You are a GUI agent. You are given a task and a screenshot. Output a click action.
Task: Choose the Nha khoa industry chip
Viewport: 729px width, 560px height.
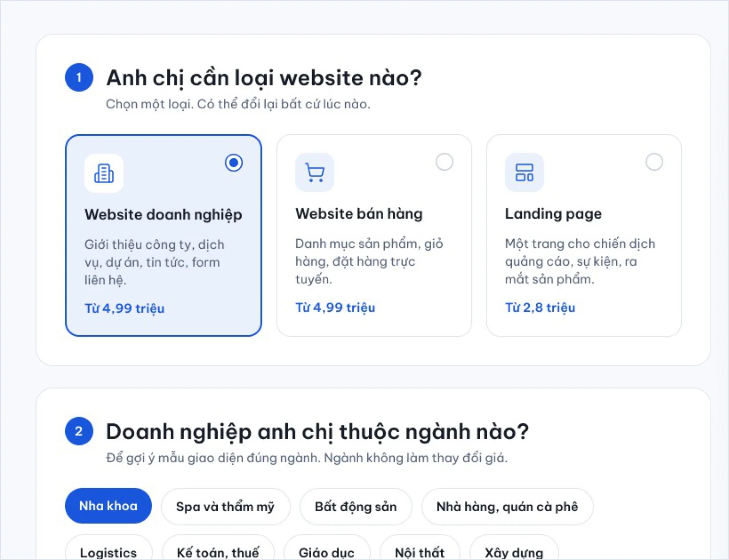[108, 506]
